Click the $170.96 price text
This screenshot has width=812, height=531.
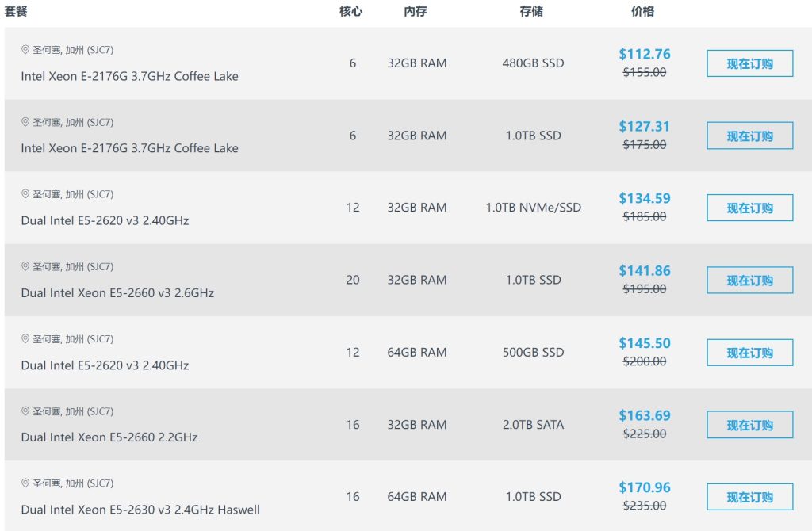(645, 487)
